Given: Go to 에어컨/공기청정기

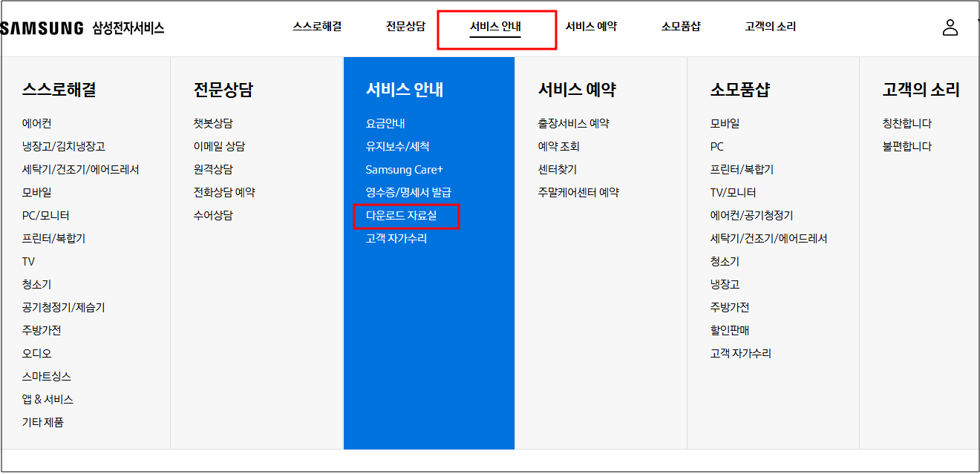Looking at the screenshot, I should pyautogui.click(x=752, y=216).
